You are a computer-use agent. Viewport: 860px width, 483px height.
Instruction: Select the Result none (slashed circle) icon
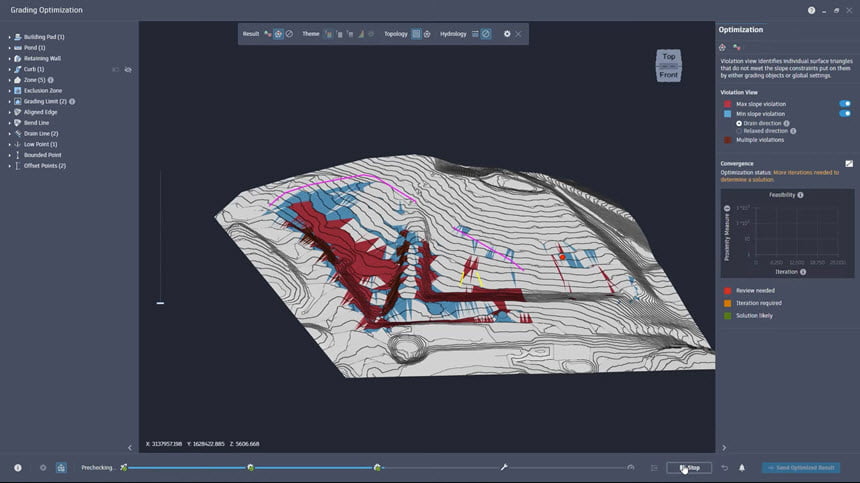289,34
